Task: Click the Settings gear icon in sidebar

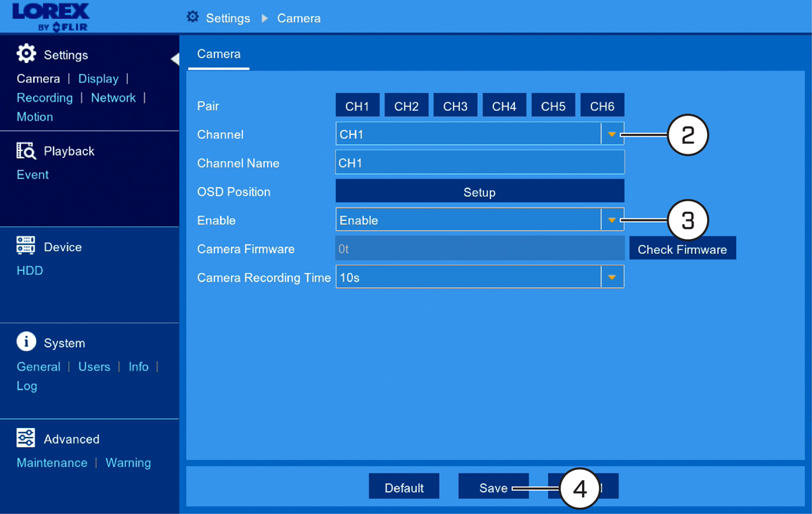Action: coord(26,54)
